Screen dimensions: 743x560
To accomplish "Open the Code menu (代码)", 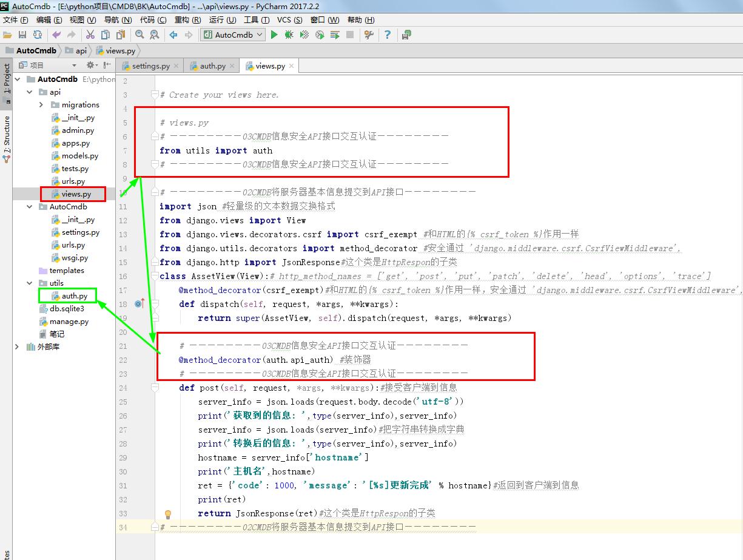I will click(x=153, y=19).
